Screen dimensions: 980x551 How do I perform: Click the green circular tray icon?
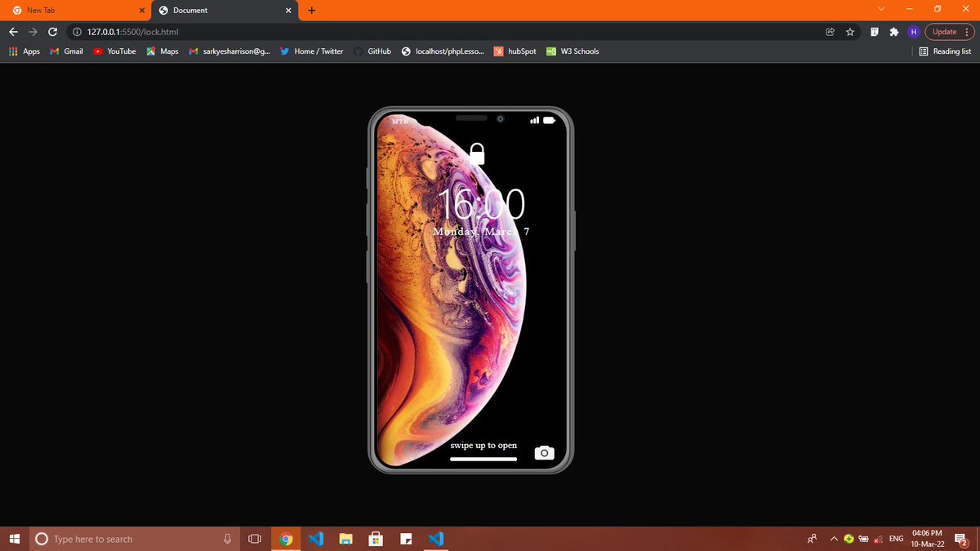[849, 539]
